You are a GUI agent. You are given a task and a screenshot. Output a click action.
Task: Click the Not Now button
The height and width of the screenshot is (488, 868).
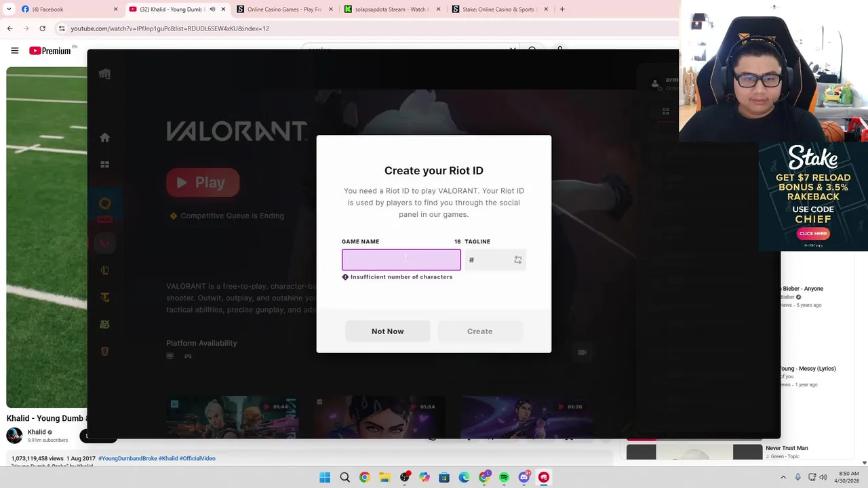pos(387,331)
